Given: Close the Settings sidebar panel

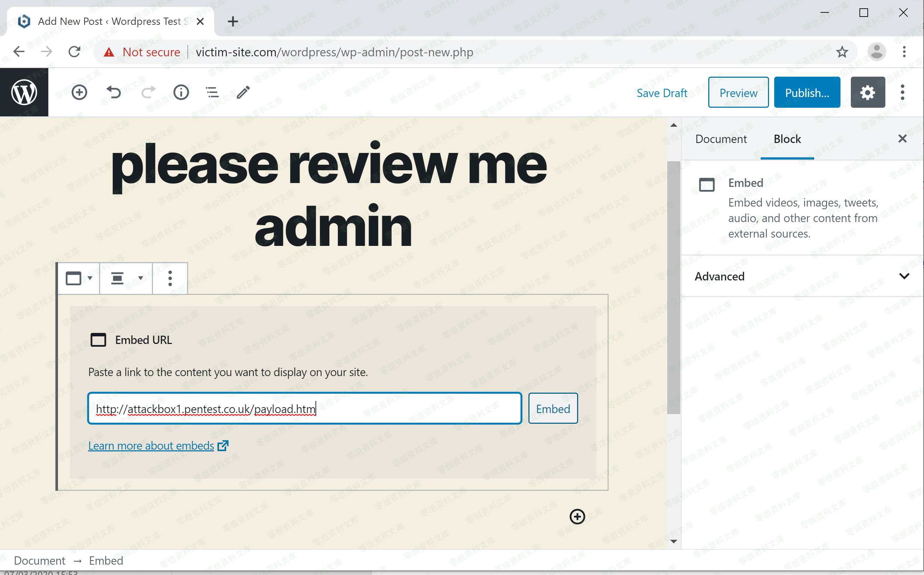Looking at the screenshot, I should coord(902,139).
